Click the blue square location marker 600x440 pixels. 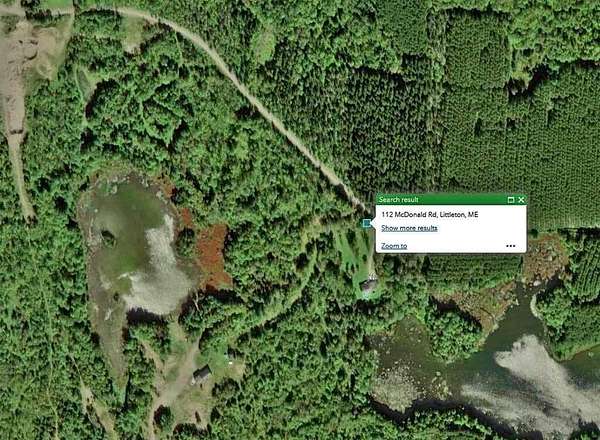(367, 223)
